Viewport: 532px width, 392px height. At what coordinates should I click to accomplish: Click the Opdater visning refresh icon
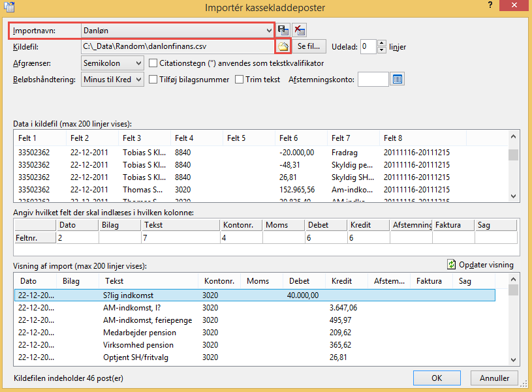click(x=451, y=265)
